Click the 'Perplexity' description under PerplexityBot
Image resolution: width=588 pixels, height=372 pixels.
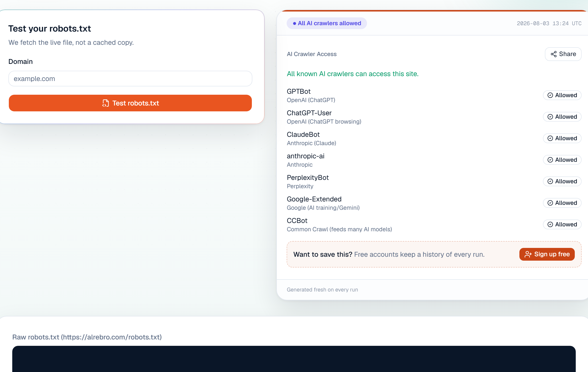point(300,186)
